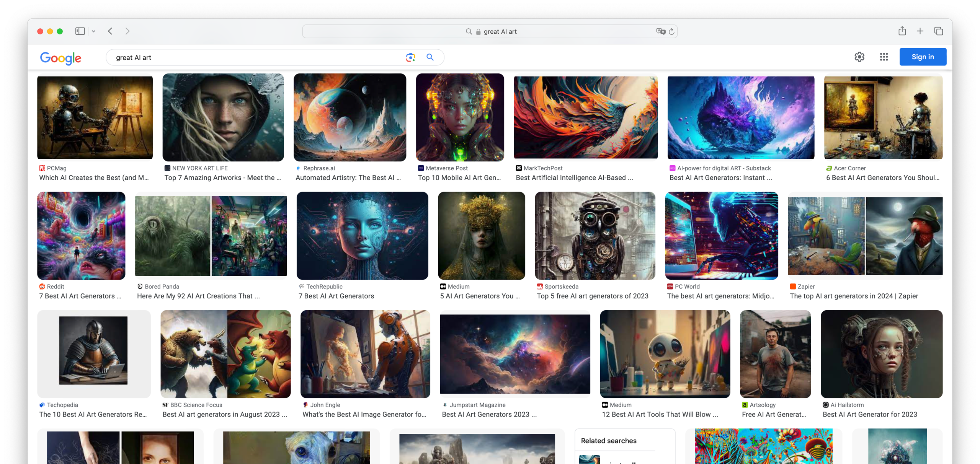
Task: Go forward to next page
Action: click(x=127, y=31)
